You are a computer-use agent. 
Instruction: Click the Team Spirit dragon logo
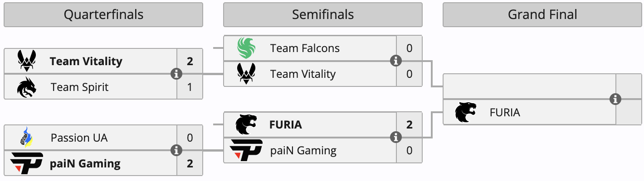[27, 87]
